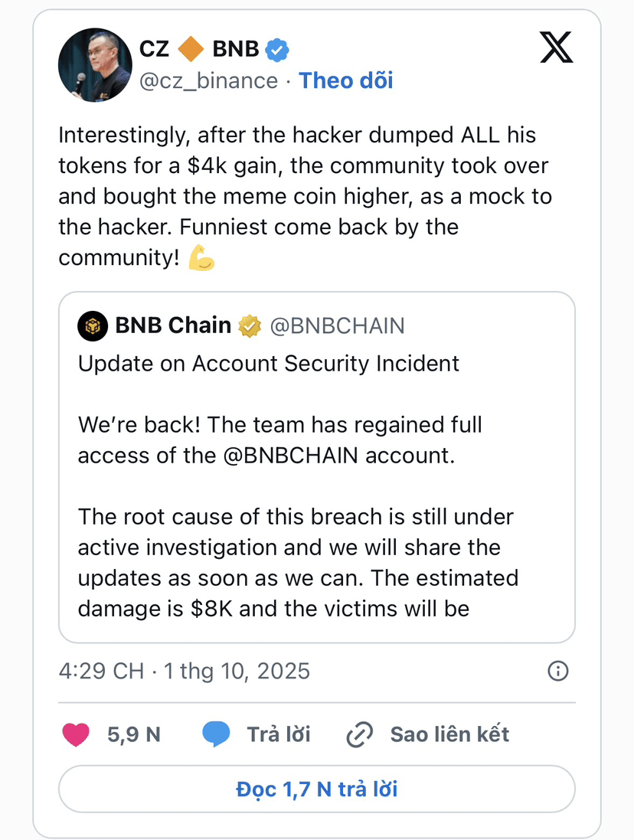Image resolution: width=634 pixels, height=840 pixels.
Task: Follow CZ via Theo dõi link
Action: tap(345, 80)
